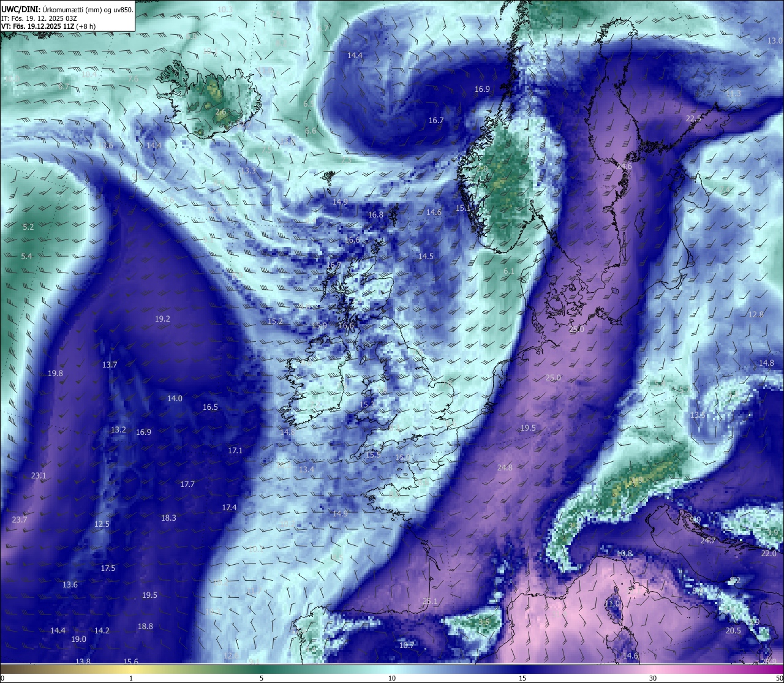Screen dimensions: 784x683
Task: Click the 14.5 value in the North Sea
Action: [426, 256]
